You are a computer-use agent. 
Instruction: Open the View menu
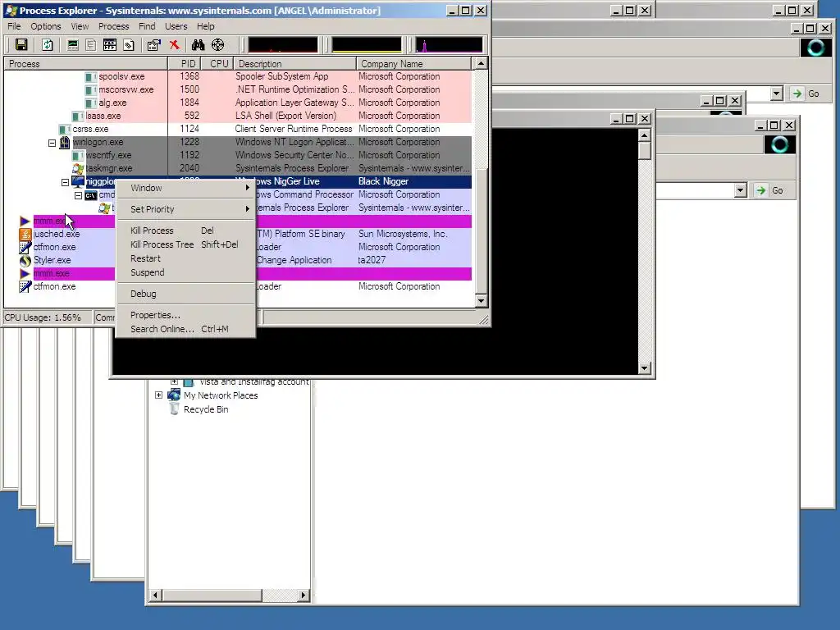coord(80,26)
